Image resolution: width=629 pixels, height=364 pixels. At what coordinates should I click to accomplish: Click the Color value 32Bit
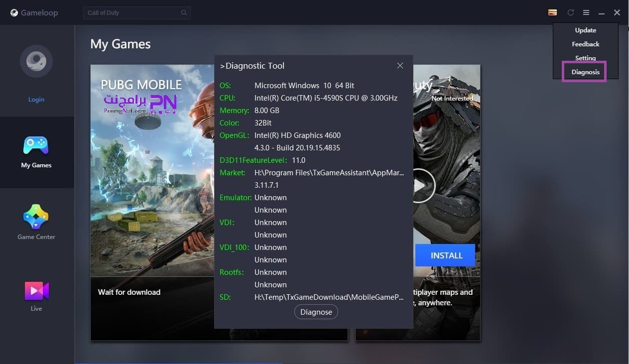point(263,123)
